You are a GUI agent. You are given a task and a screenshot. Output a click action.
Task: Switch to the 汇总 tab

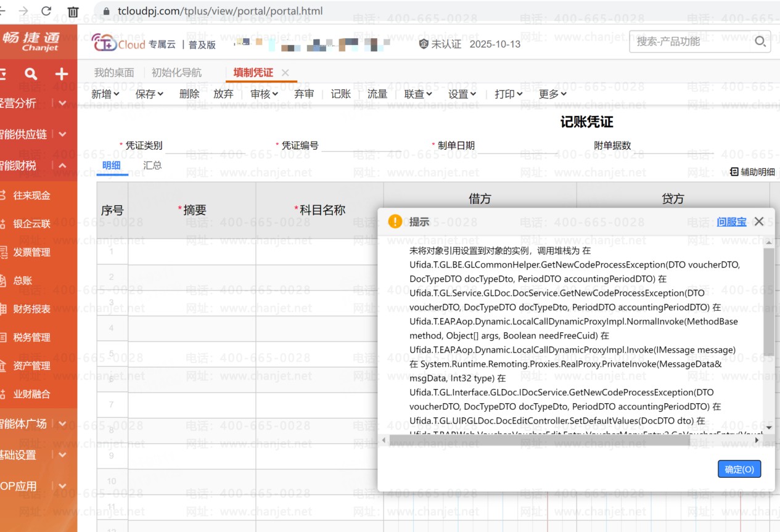pos(152,165)
